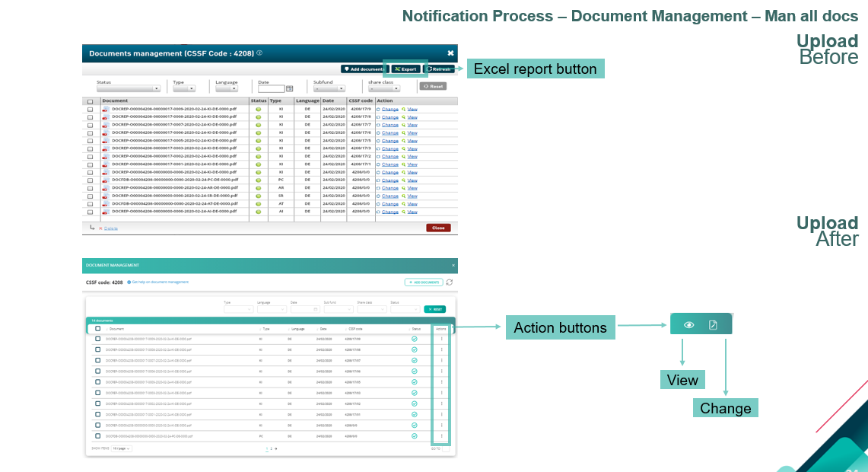Click the document Change icon in the action buttons snippet
The image size is (868, 472).
coord(713,325)
